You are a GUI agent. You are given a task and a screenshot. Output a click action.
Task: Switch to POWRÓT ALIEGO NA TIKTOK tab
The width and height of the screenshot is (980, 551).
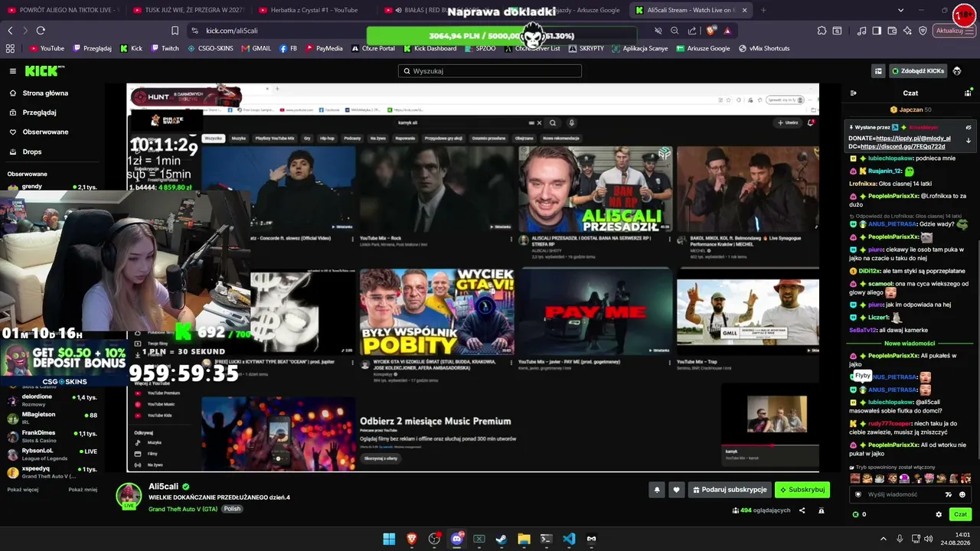click(x=63, y=10)
